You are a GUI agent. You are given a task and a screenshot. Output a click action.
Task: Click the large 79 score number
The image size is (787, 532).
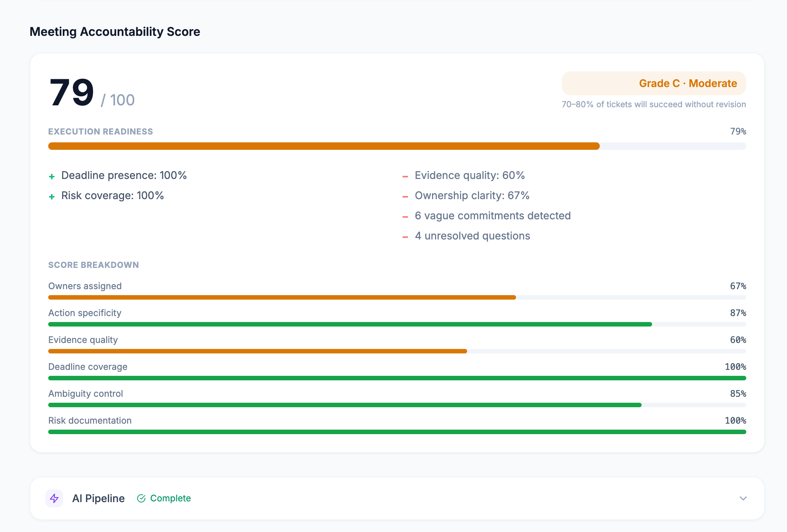[72, 93]
